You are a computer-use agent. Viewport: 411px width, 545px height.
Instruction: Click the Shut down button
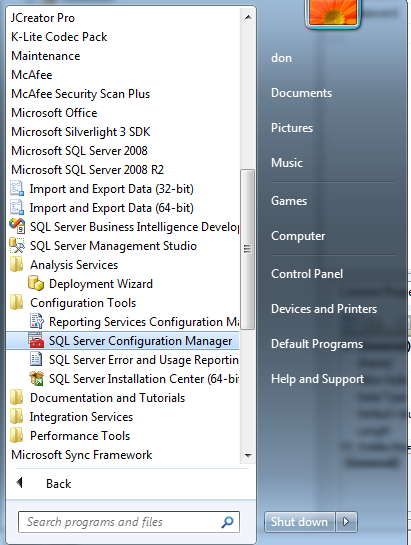tap(299, 522)
